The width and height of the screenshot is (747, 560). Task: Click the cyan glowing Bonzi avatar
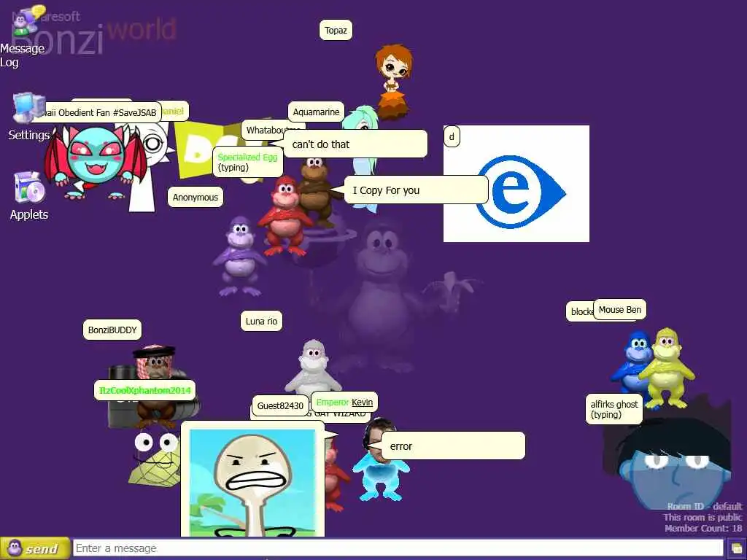pos(379,476)
